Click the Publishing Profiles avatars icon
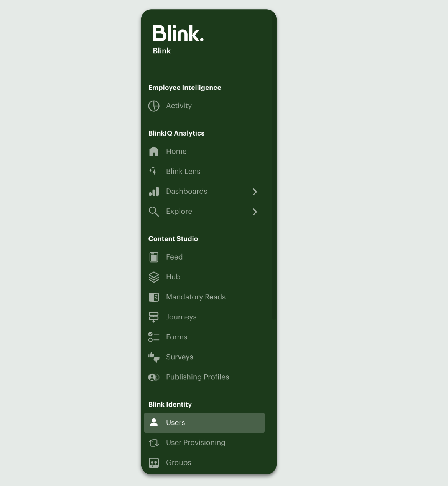Image resolution: width=448 pixels, height=486 pixels. [154, 377]
